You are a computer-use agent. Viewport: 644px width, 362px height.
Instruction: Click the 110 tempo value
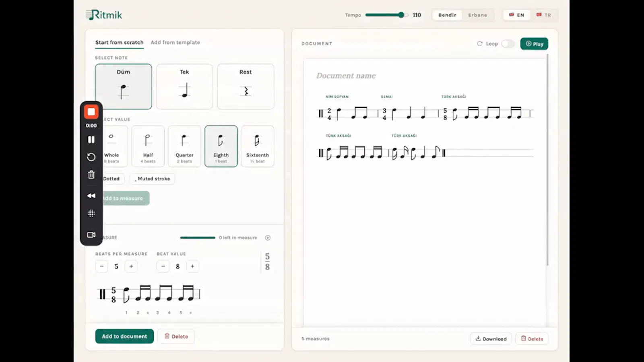[x=417, y=15]
